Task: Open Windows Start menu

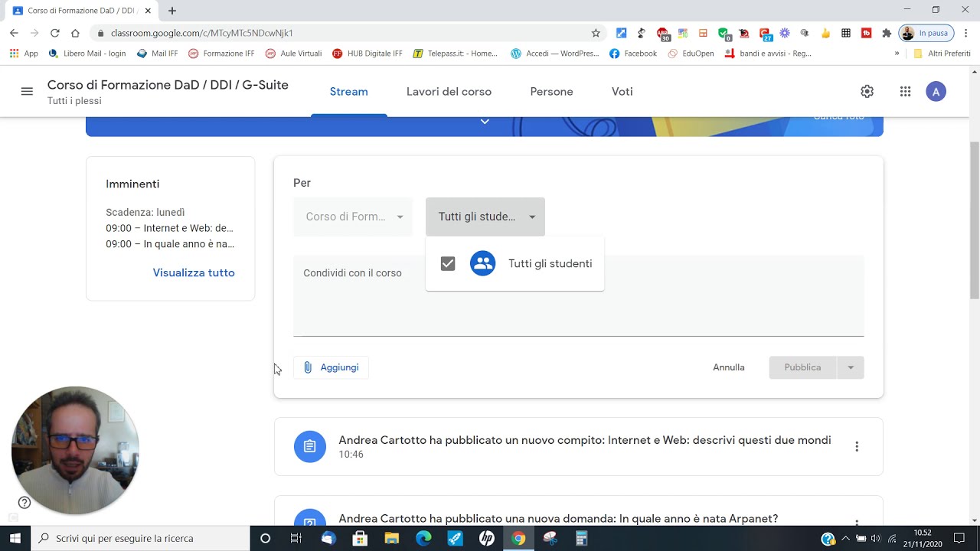Action: click(15, 539)
